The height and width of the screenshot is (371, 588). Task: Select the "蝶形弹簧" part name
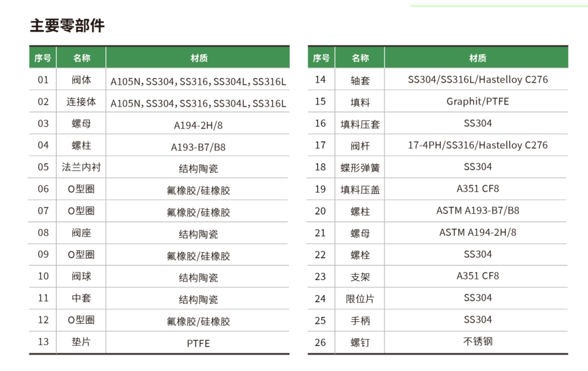click(x=360, y=167)
